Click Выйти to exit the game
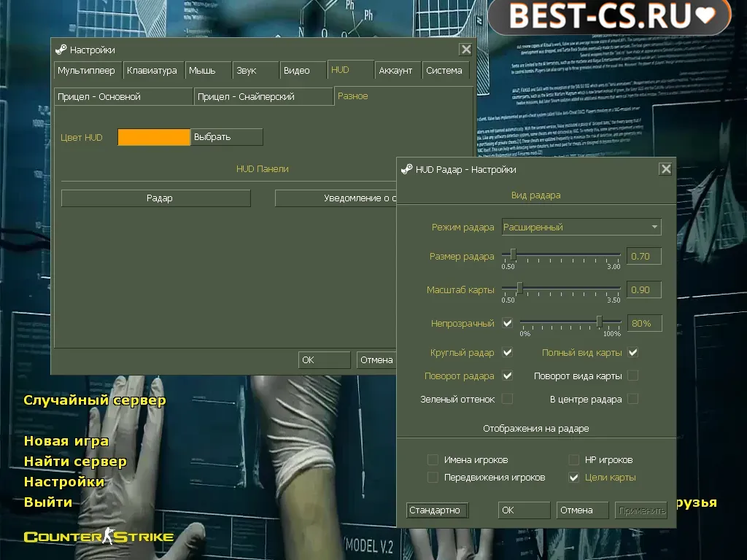 click(48, 502)
